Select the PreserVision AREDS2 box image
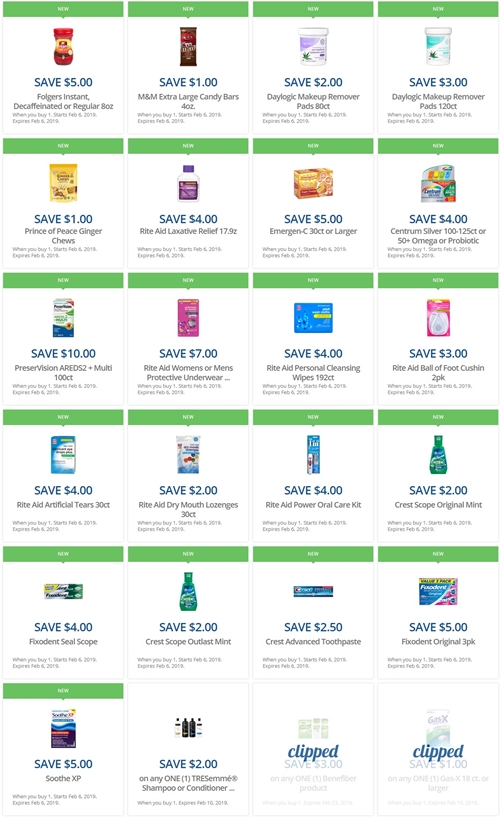The image size is (500, 817). (x=63, y=318)
